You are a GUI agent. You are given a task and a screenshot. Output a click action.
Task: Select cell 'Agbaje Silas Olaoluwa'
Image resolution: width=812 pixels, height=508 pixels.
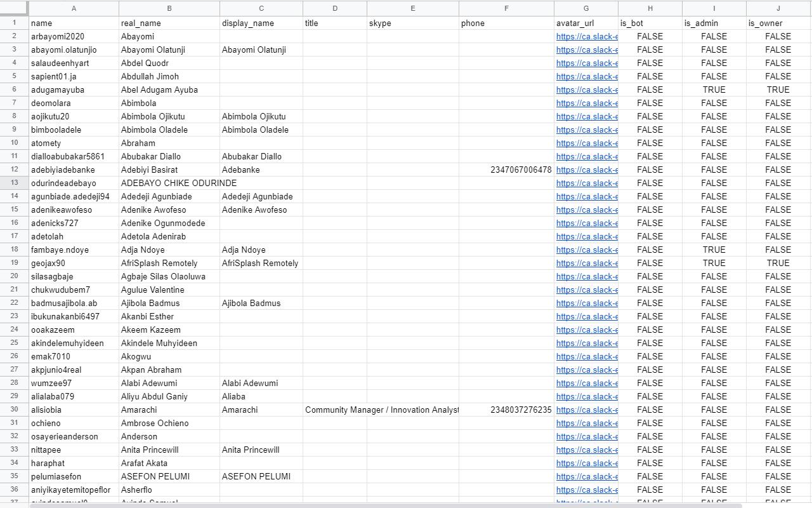[x=169, y=276]
